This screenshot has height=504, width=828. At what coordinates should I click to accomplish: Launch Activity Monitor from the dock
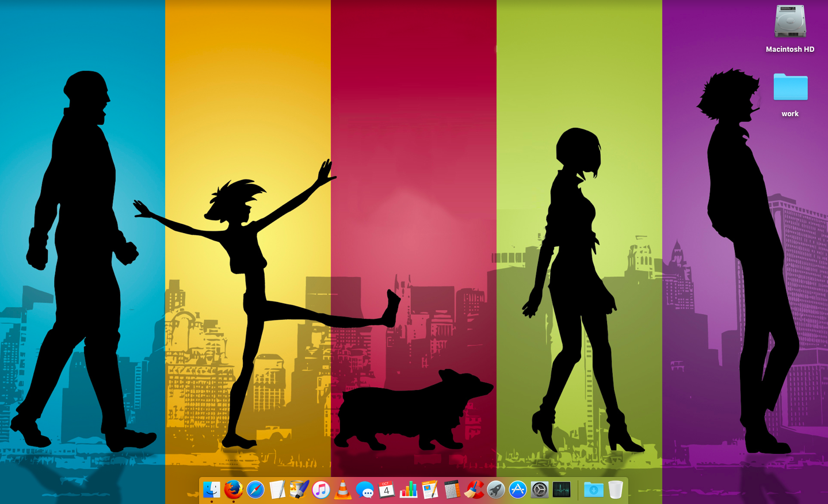562,490
